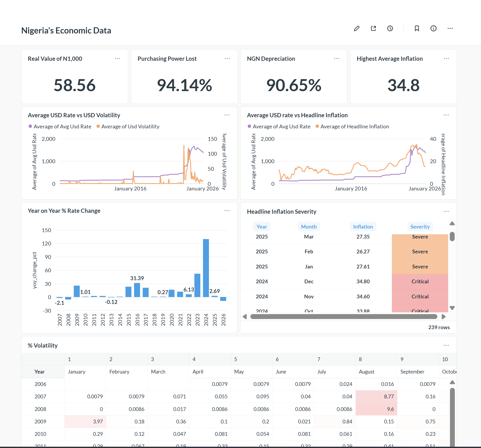Sort table by Severity column header

click(420, 227)
